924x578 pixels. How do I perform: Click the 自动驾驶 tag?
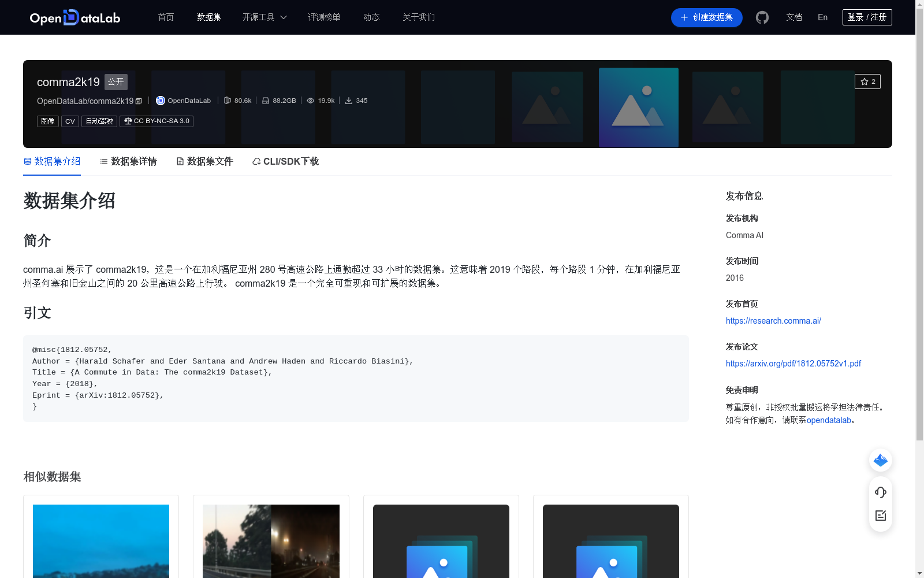[99, 121]
